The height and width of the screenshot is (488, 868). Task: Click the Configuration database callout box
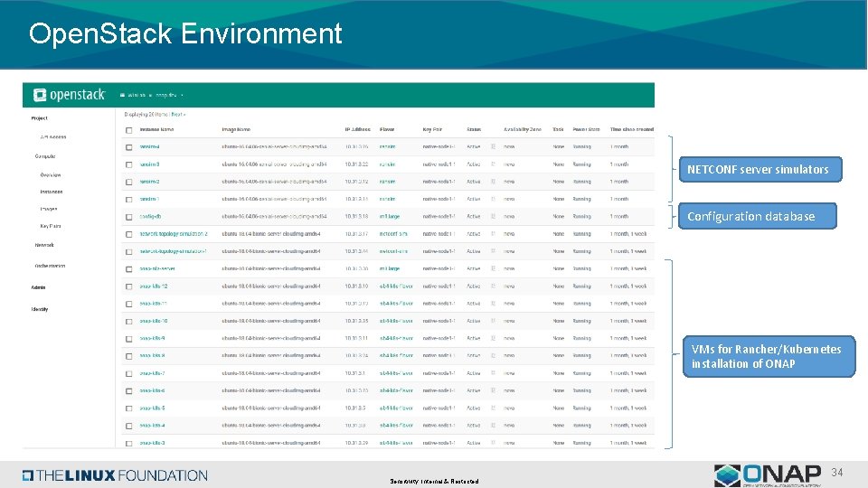pyautogui.click(x=758, y=216)
